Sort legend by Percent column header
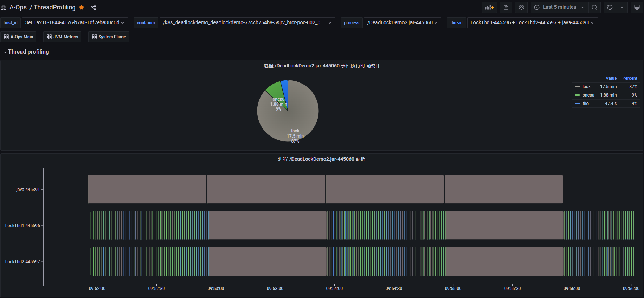Screen dimensions: 644x298 629,78
